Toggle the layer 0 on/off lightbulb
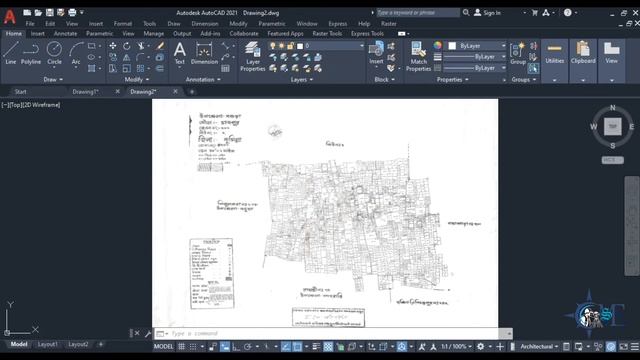The image size is (640, 360). pos(273,46)
